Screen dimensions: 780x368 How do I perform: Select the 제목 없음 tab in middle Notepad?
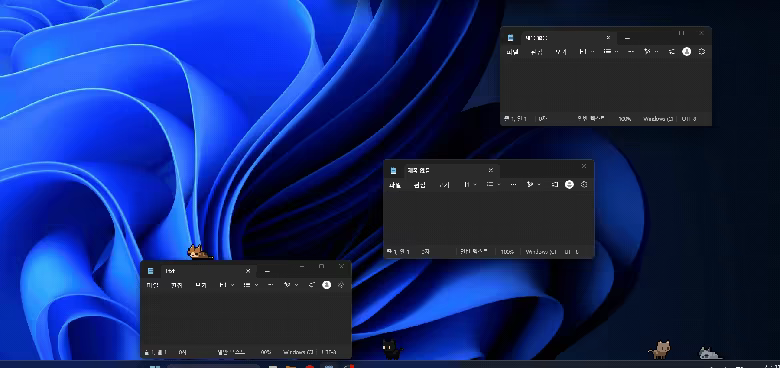(x=452, y=171)
